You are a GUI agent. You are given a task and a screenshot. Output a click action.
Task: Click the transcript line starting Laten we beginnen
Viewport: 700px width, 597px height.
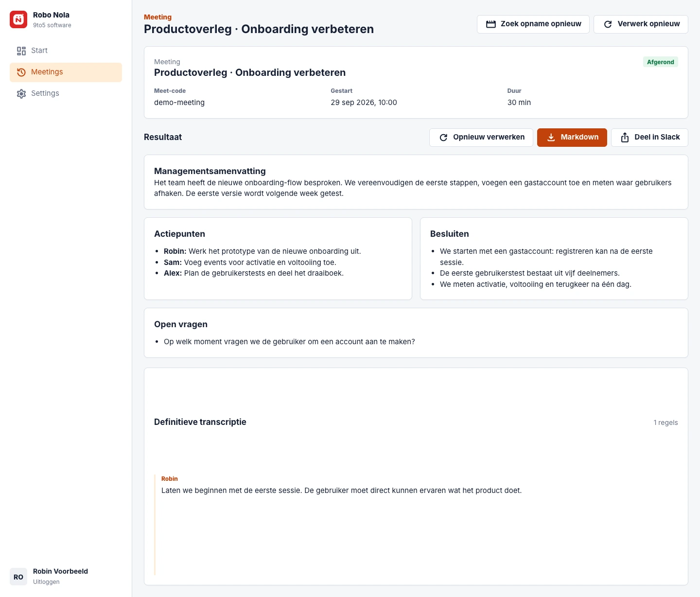coord(341,491)
